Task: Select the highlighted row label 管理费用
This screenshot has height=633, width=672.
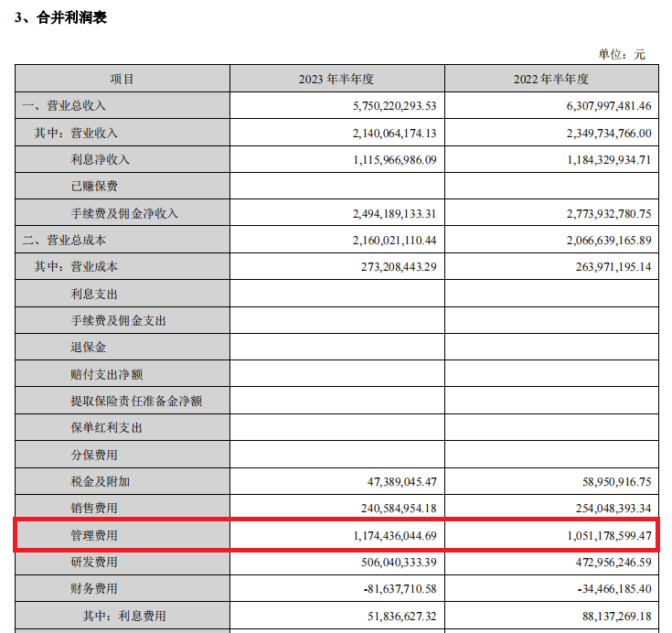Action: pyautogui.click(x=94, y=535)
